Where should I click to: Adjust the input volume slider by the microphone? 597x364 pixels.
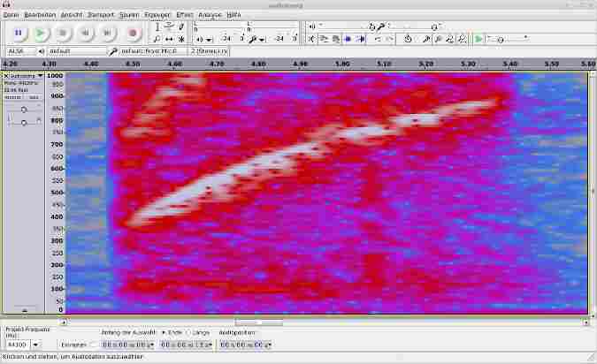pyautogui.click(x=413, y=27)
